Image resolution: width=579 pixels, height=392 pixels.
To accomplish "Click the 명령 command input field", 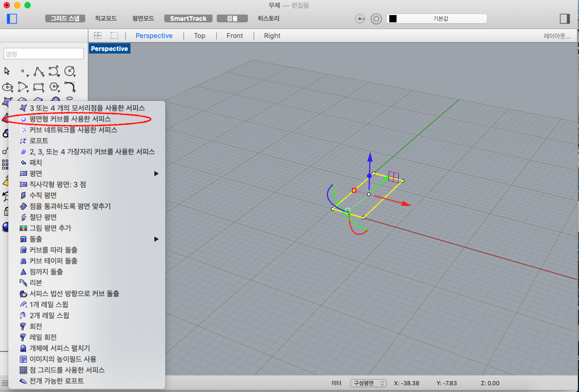I will coord(44,54).
